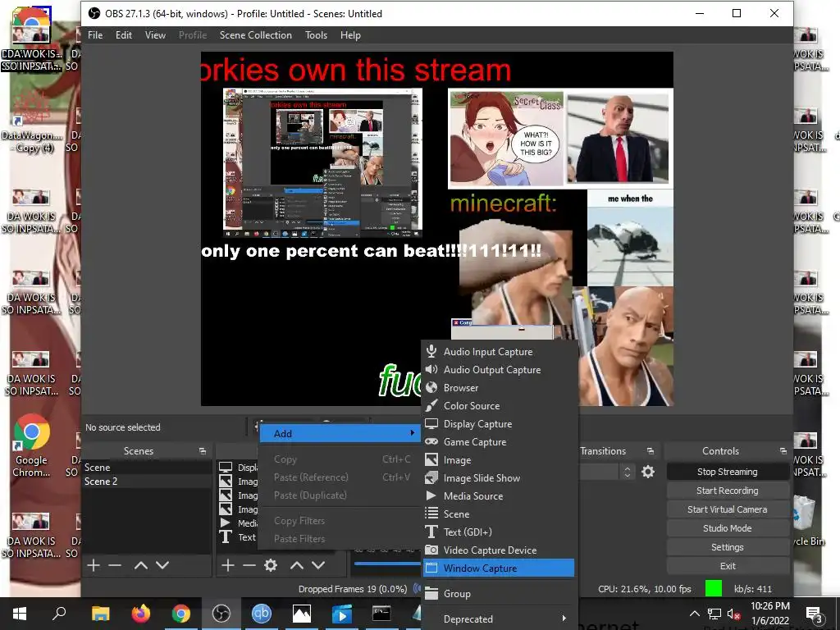Viewport: 840px width, 630px height.
Task: Open Windows Start menu
Action: [20, 614]
